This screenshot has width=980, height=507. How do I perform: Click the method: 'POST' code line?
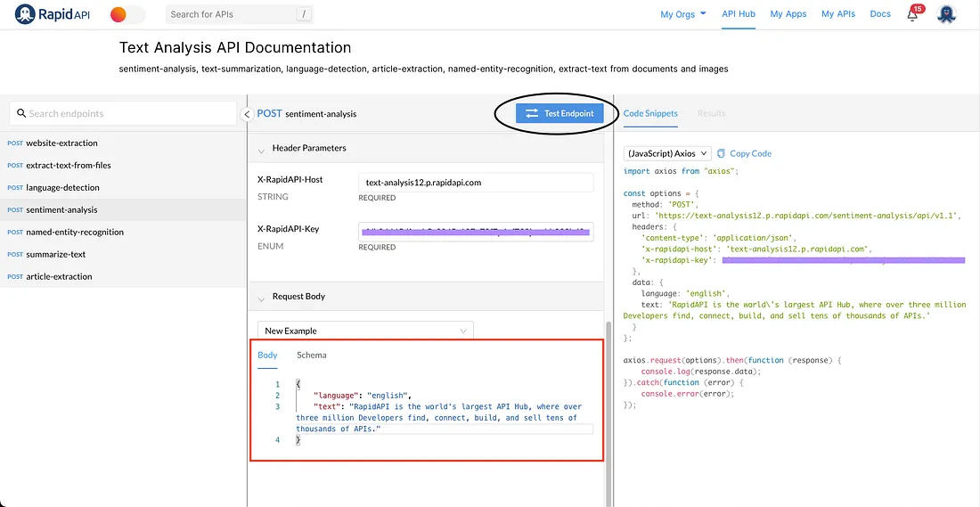coord(665,204)
